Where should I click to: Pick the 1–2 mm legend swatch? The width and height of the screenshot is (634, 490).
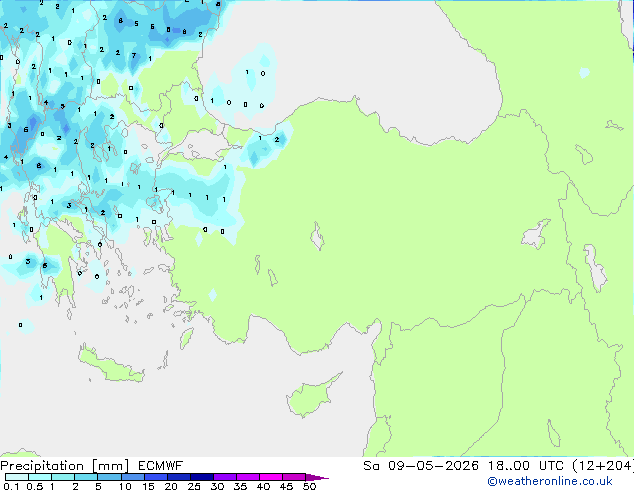63,477
